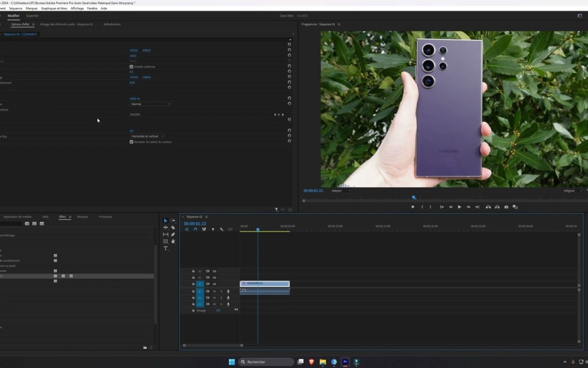This screenshot has height=368, width=588.
Task: Mute the first audio track
Action: (x=215, y=291)
